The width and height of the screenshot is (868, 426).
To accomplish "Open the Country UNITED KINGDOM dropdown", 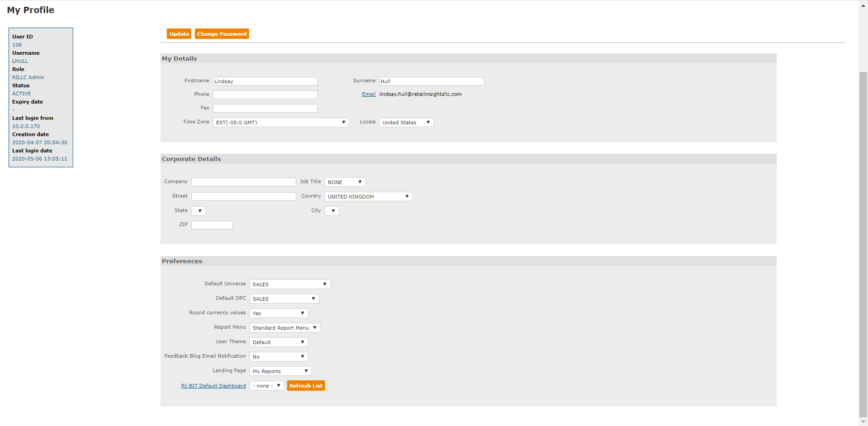I will tap(368, 197).
